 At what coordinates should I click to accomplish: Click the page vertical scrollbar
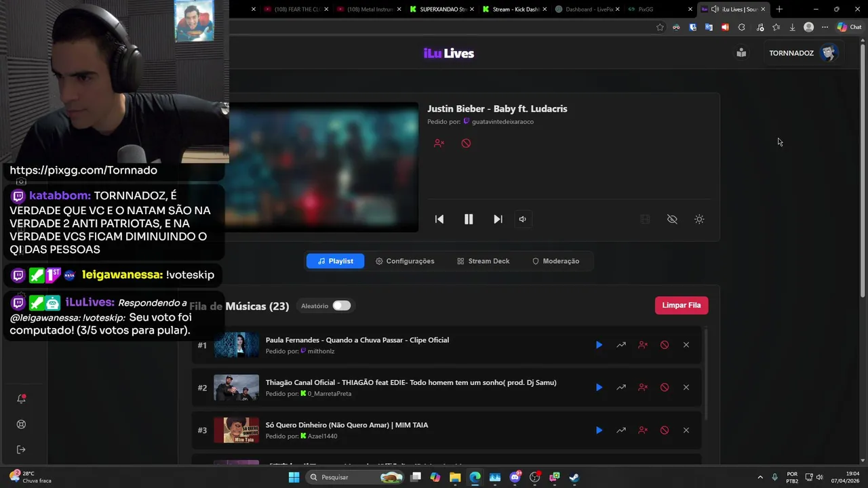(863, 169)
